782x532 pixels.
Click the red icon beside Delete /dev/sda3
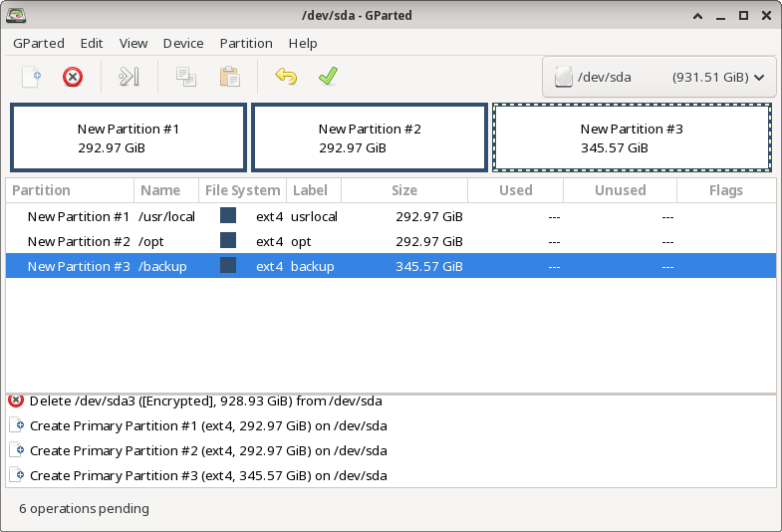(17, 399)
